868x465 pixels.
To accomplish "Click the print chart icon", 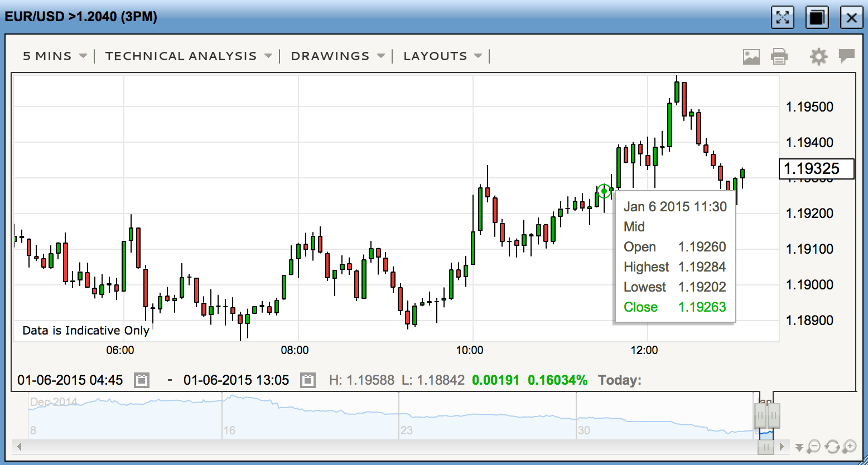I will pos(779,56).
